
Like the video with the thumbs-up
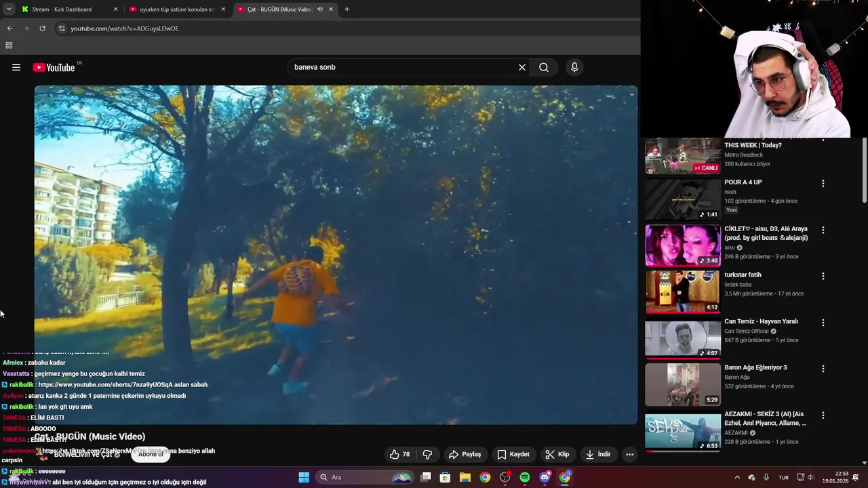coord(399,454)
